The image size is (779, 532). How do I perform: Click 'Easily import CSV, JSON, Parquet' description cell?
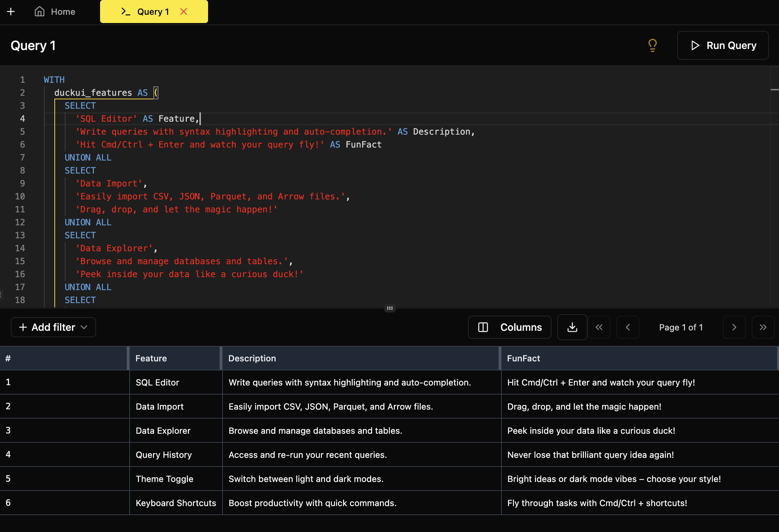point(362,406)
